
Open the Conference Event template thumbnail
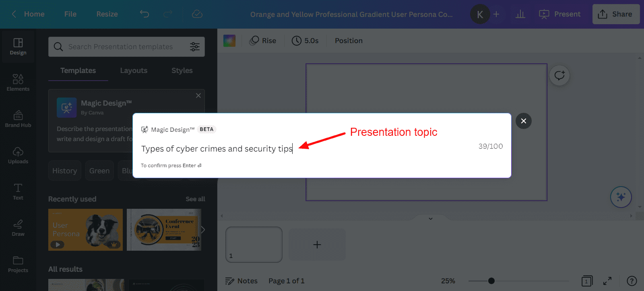click(x=163, y=230)
